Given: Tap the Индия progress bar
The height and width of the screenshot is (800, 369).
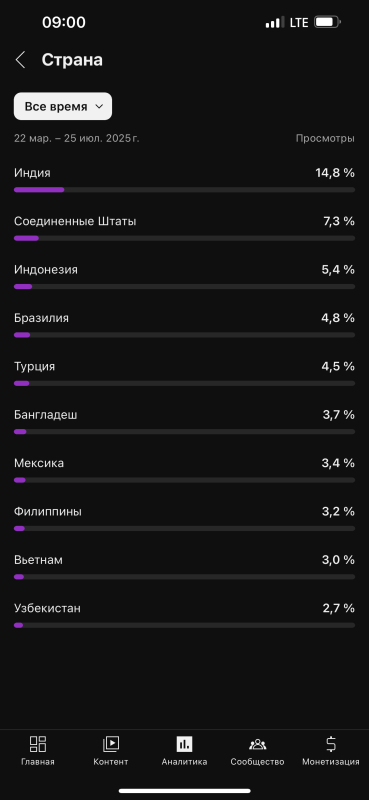Looking at the screenshot, I should [x=184, y=190].
